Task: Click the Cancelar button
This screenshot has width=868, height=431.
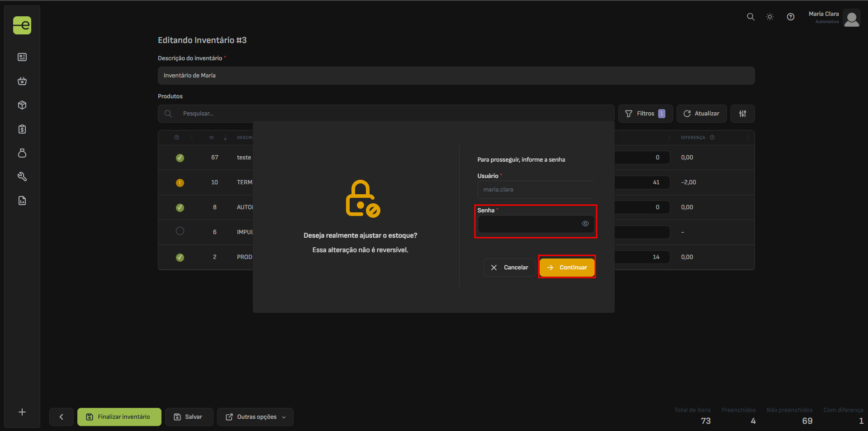Action: (x=509, y=268)
